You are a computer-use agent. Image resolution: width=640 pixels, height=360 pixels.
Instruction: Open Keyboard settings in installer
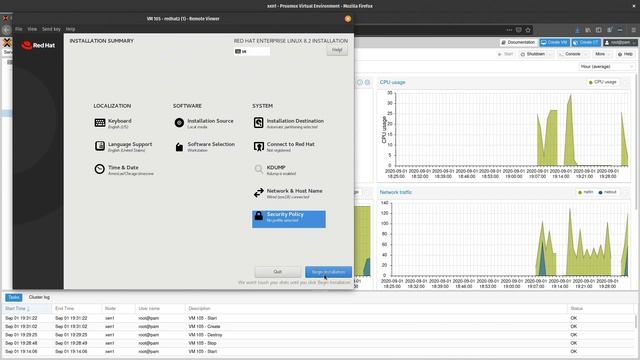[113, 123]
